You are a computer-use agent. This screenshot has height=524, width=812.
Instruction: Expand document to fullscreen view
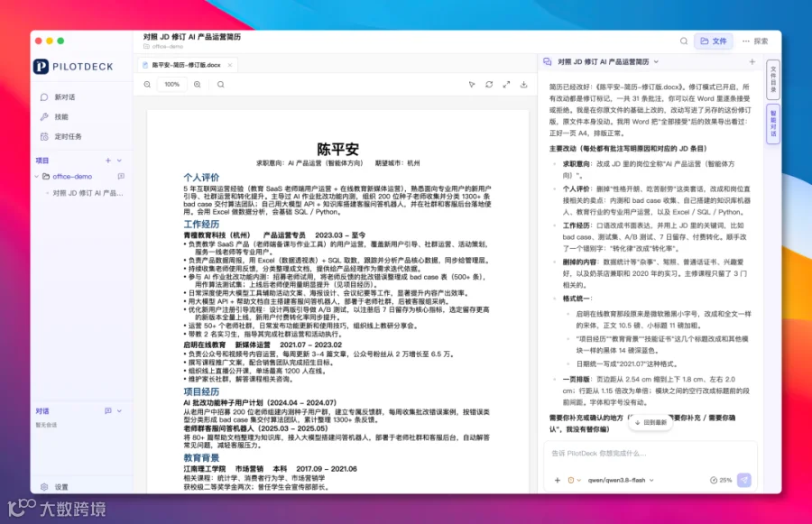click(506, 85)
